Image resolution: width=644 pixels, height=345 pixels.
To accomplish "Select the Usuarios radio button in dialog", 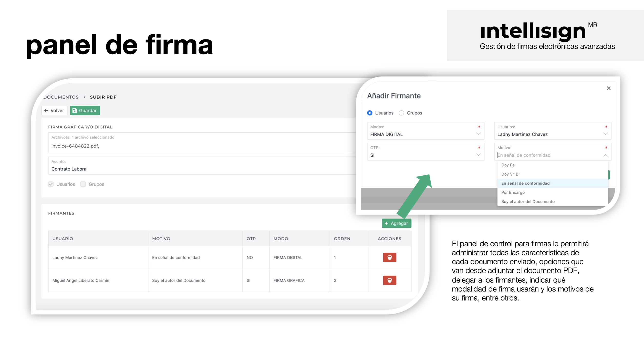I will (369, 113).
